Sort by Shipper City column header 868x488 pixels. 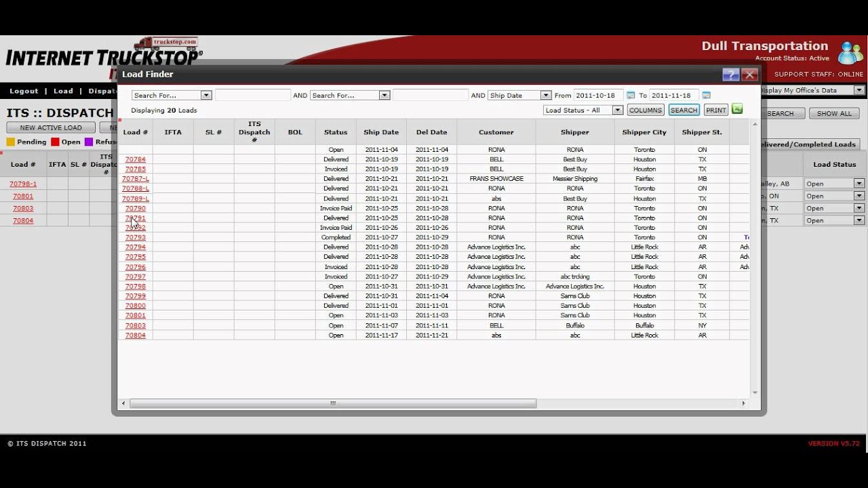coord(644,132)
